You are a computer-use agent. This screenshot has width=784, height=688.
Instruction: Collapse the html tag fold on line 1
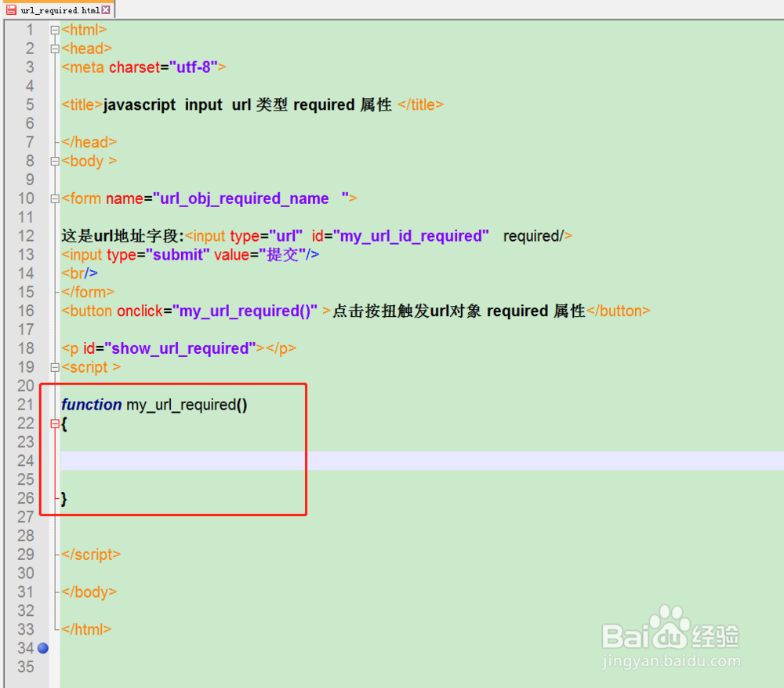pos(55,31)
